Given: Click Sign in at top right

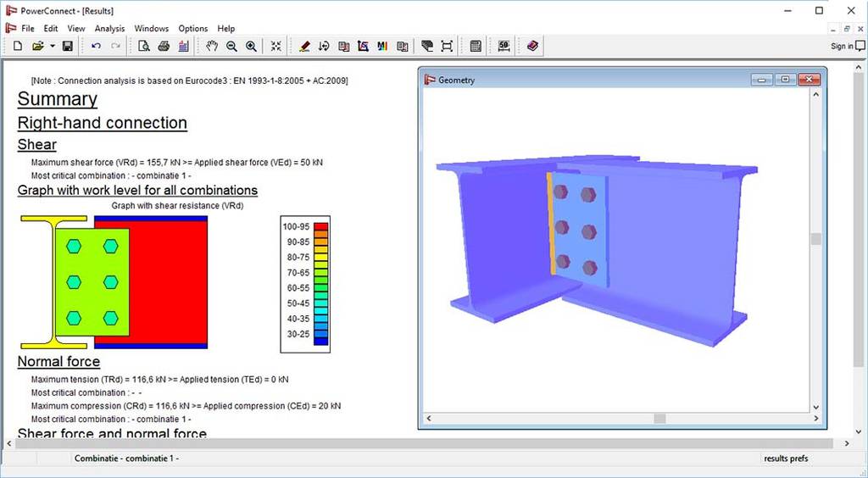Looking at the screenshot, I should tap(842, 46).
